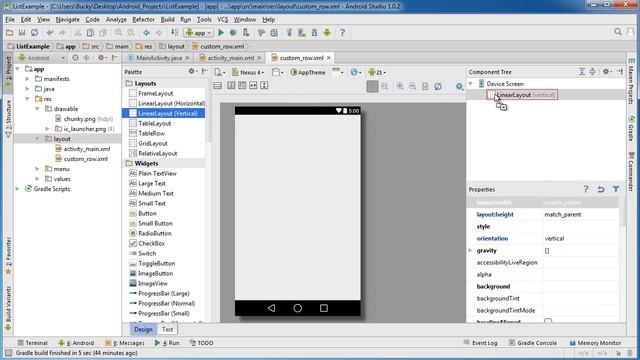
Task: Open the Memory Monitor button
Action: point(595,343)
